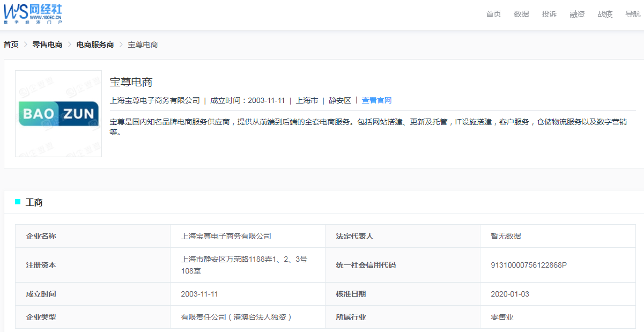Click the 企业类型 label cell

tap(93, 317)
